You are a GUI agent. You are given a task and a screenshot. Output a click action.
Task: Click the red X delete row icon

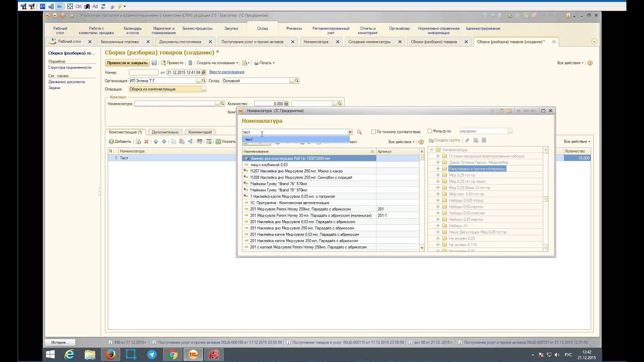tap(146, 142)
